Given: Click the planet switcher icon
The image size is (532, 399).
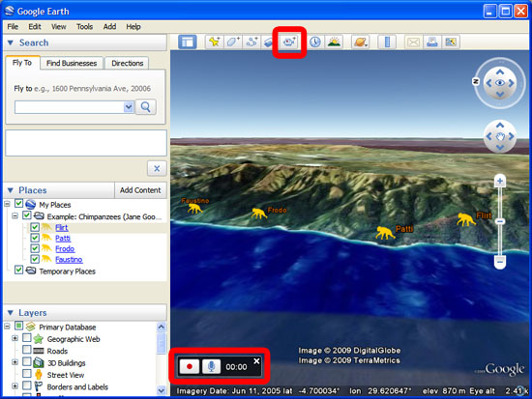Looking at the screenshot, I should tap(361, 43).
